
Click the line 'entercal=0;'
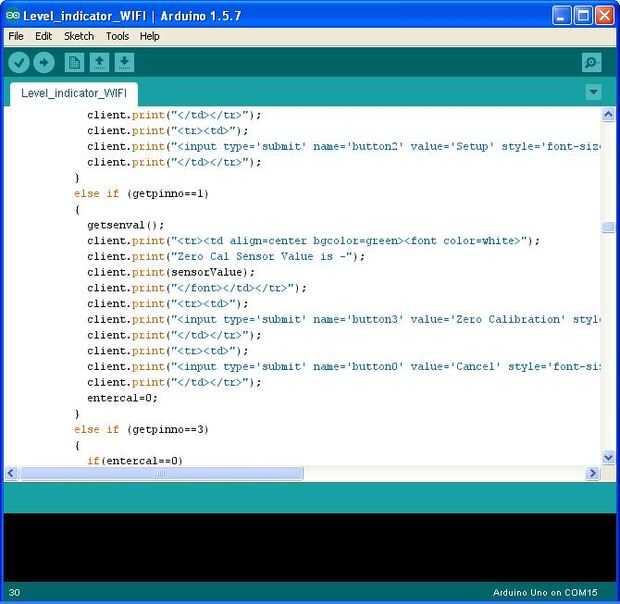point(123,398)
